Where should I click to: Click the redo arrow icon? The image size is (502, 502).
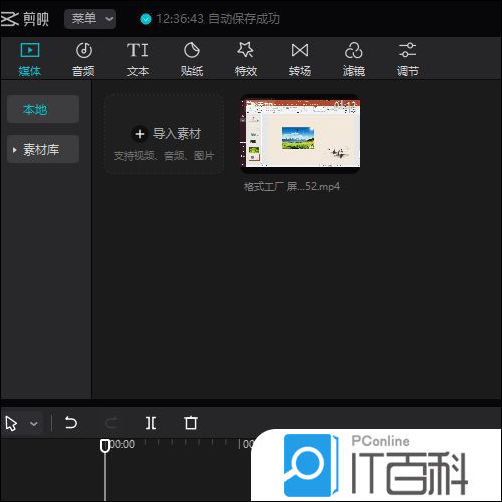click(111, 423)
